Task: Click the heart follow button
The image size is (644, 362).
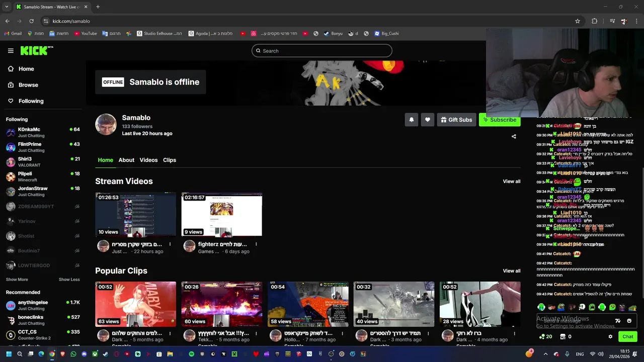Action: pyautogui.click(x=428, y=120)
